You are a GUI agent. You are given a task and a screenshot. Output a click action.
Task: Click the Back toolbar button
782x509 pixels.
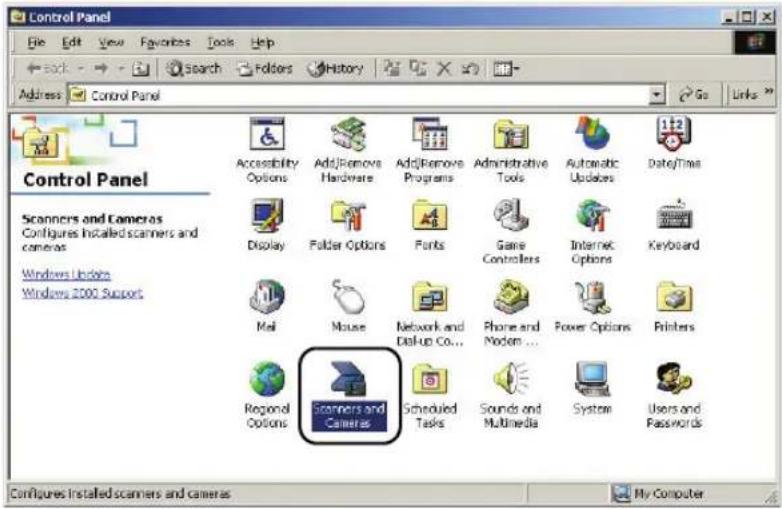(47, 68)
